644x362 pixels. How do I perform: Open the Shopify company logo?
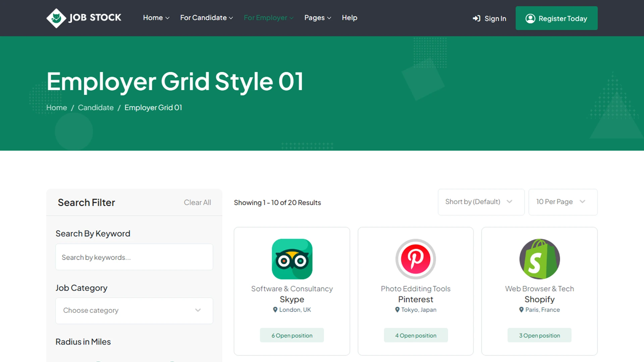(539, 259)
